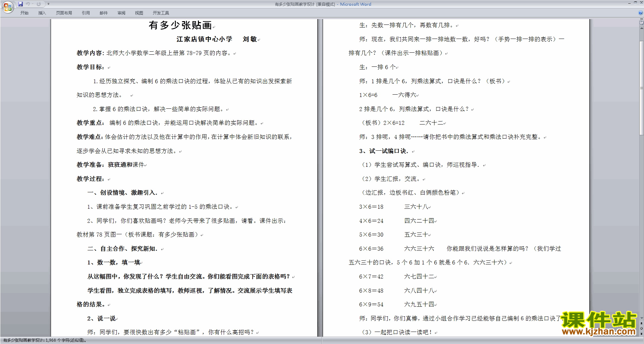The height and width of the screenshot is (344, 644).
Task: Click heading 二、自主合作、探究新知
Action: [x=122, y=249]
